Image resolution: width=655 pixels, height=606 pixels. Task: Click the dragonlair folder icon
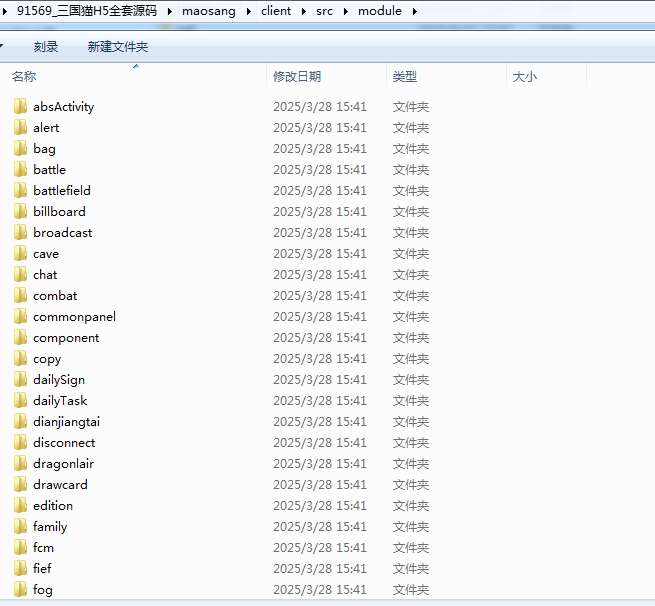tap(20, 463)
